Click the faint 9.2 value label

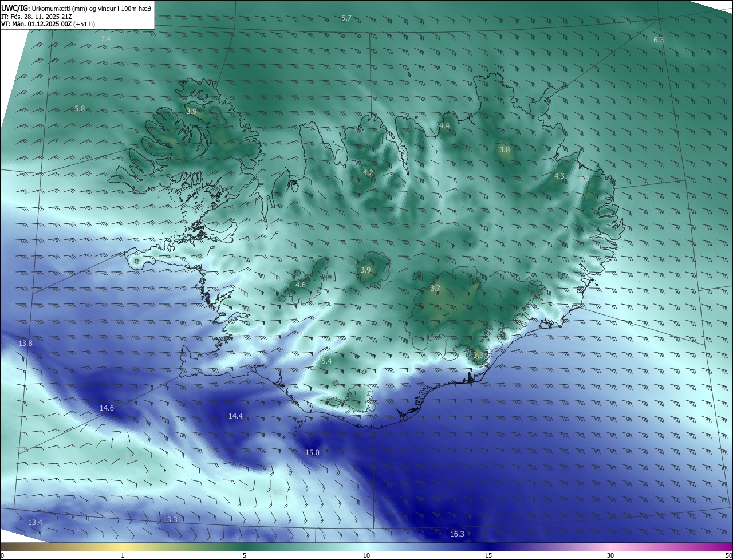pos(278,492)
